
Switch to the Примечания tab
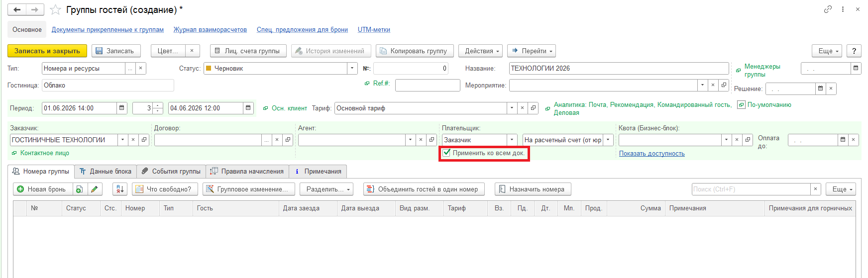point(318,171)
